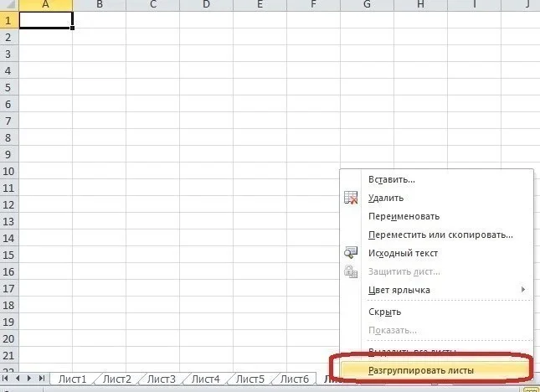The image size is (540, 392).
Task: Open the Лист3 sheet tab
Action: pyautogui.click(x=161, y=379)
